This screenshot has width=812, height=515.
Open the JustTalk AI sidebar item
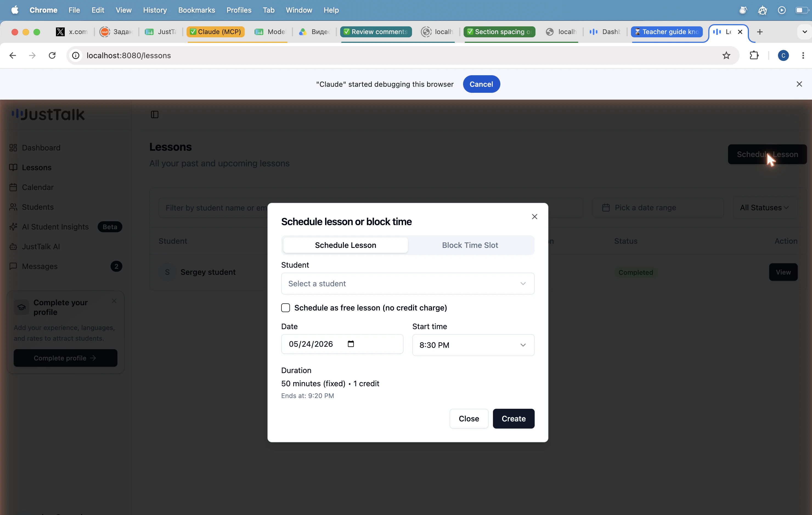pos(41,246)
